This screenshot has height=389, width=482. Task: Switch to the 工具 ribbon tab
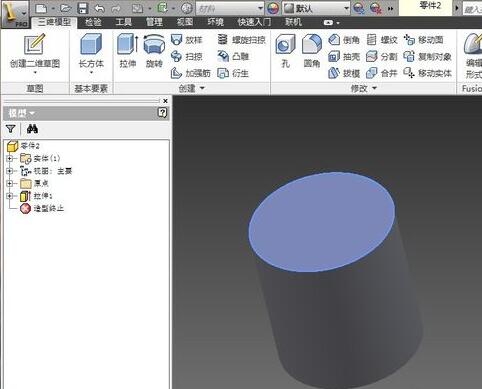(123, 22)
